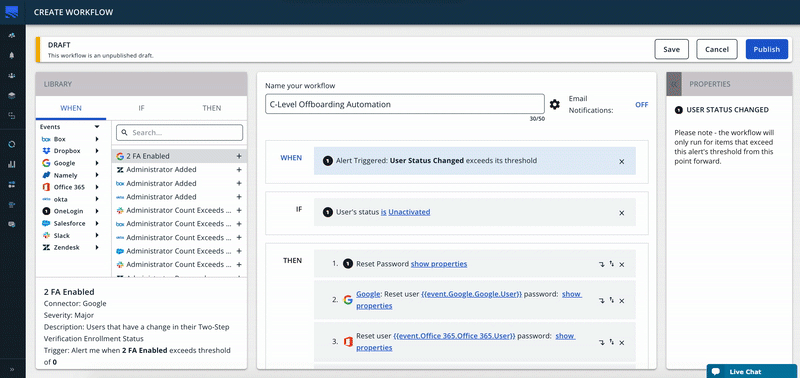Image resolution: width=800 pixels, height=378 pixels.
Task: Remove the User's status IF condition
Action: pyautogui.click(x=621, y=213)
